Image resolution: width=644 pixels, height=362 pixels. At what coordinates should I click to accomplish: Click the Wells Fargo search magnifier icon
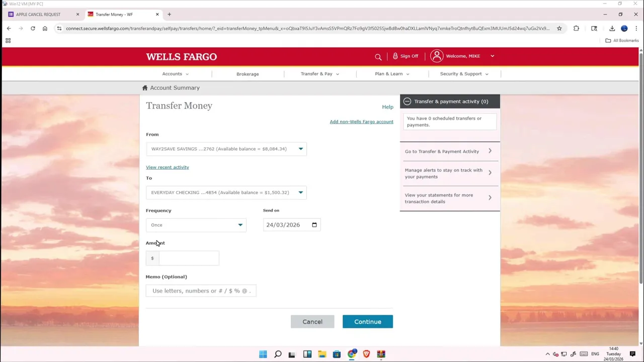378,57
